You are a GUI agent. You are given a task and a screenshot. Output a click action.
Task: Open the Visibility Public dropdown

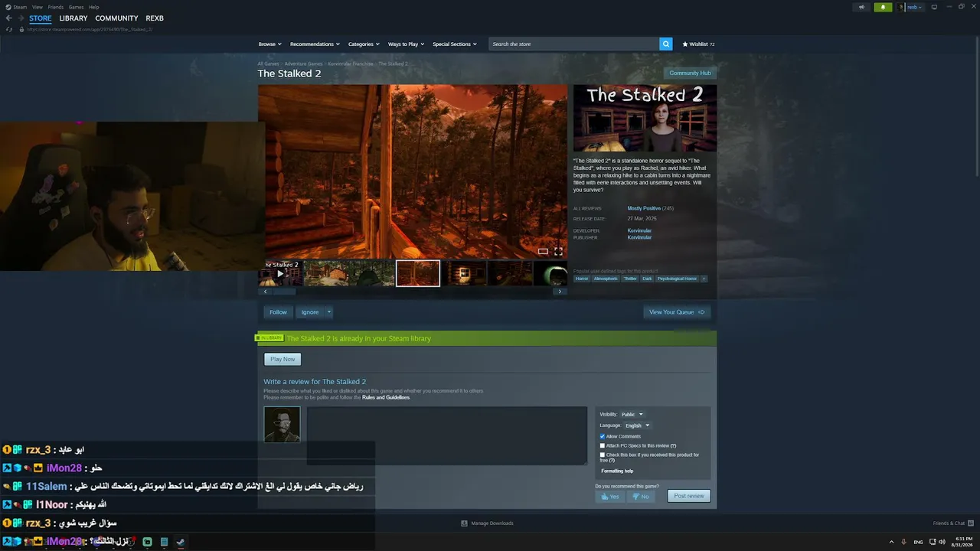[x=632, y=414]
